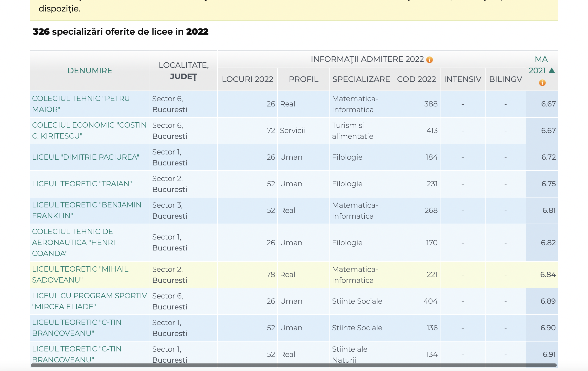Screen dimensions: 588x371
Task: Click code 388 cell in first row
Action: click(x=431, y=104)
